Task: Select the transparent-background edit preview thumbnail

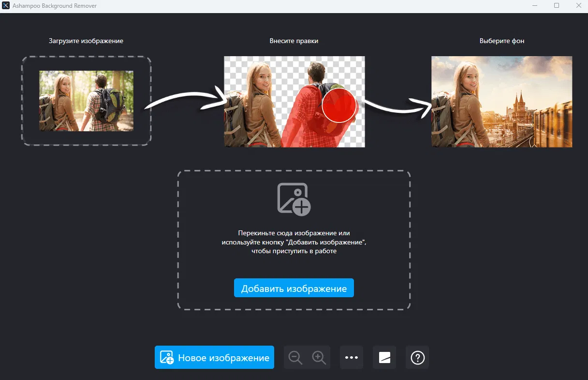Action: pyautogui.click(x=294, y=102)
